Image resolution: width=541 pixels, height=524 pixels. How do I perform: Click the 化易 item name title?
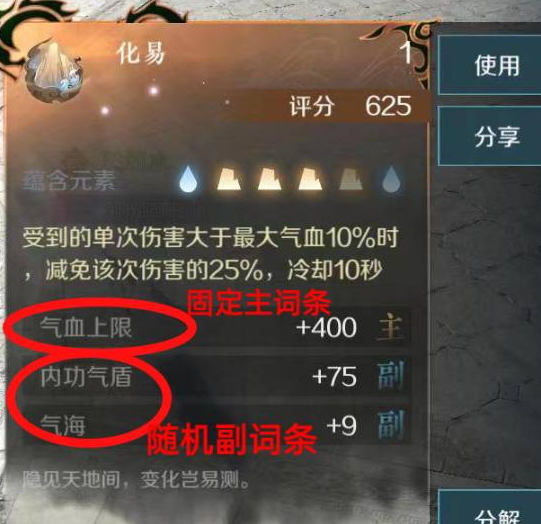coord(140,54)
